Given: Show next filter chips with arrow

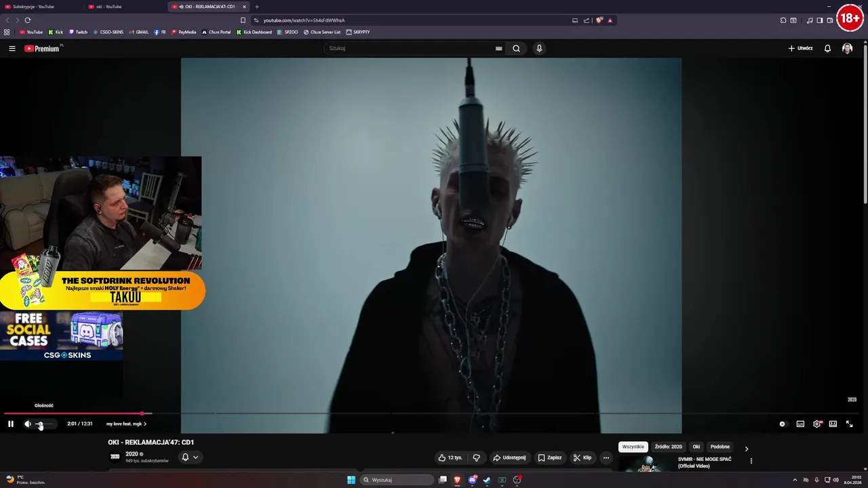Looking at the screenshot, I should [747, 449].
